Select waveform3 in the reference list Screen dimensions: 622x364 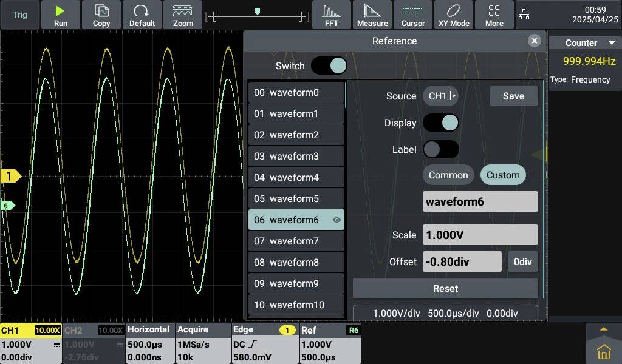click(296, 156)
